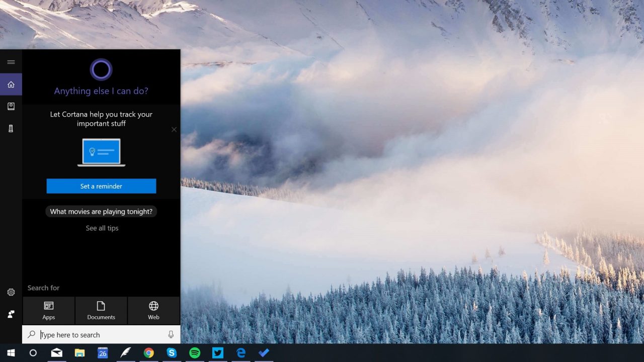This screenshot has height=362, width=644.
Task: Search for Documents
Action: tap(101, 310)
